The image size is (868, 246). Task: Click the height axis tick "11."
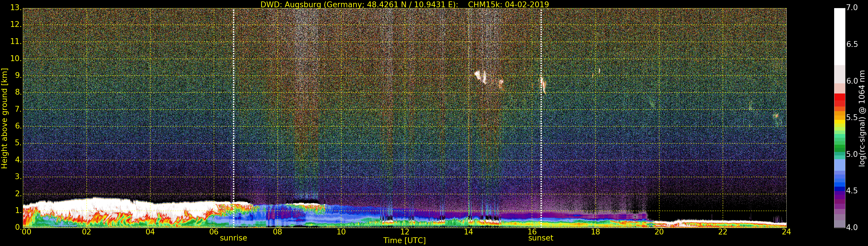[x=16, y=41]
